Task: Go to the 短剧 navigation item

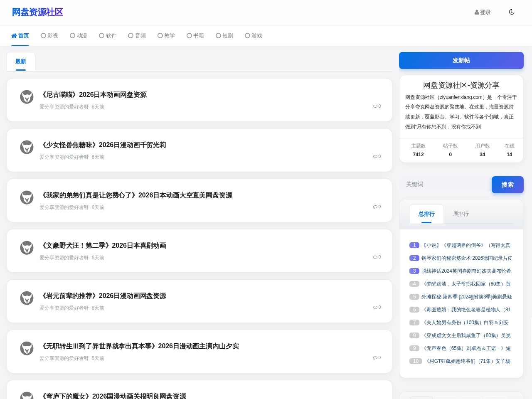Action: coord(224,36)
